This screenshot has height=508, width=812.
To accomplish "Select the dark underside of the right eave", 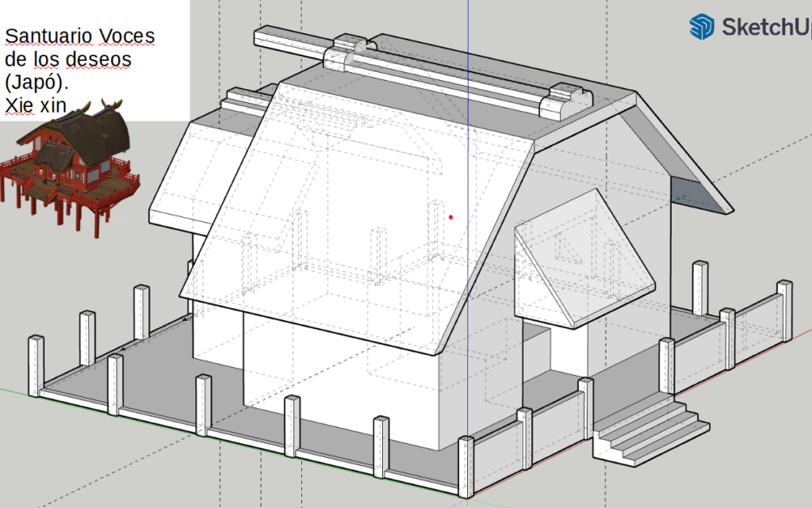I will pos(698,190).
